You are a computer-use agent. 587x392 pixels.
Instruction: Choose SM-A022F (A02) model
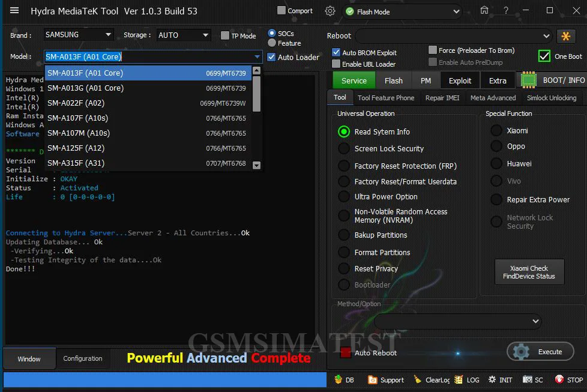pos(148,103)
